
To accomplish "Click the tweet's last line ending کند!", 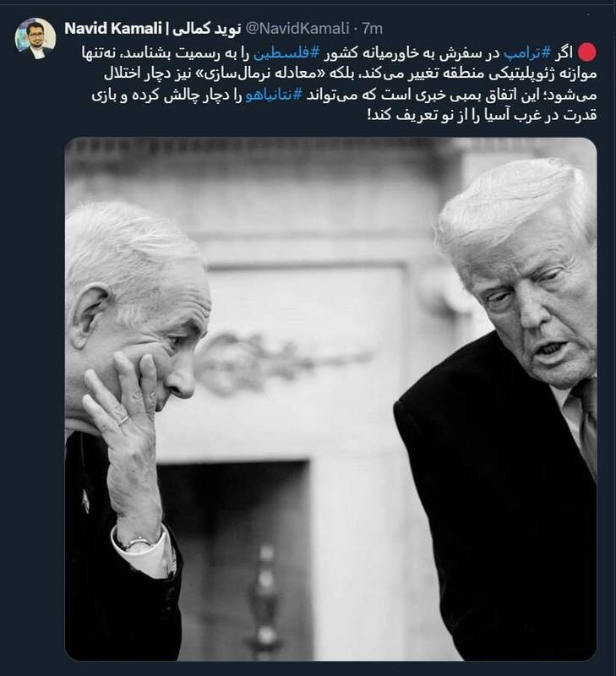I will click(x=482, y=116).
